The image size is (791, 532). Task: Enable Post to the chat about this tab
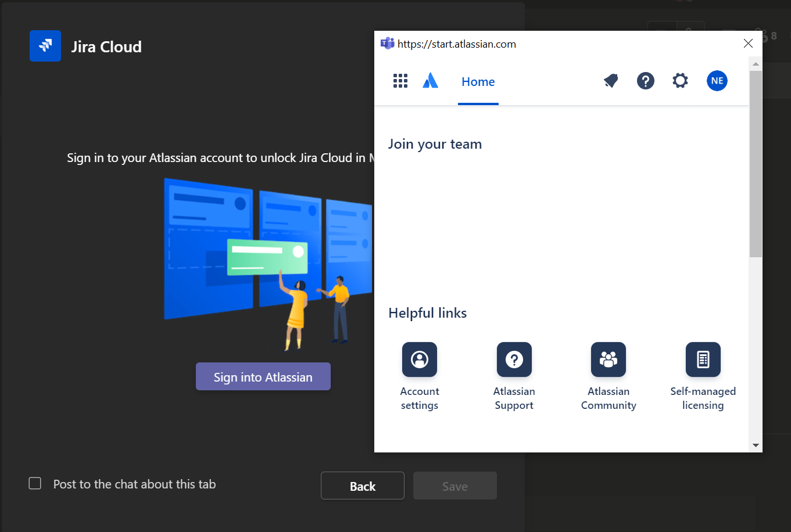[x=35, y=483]
